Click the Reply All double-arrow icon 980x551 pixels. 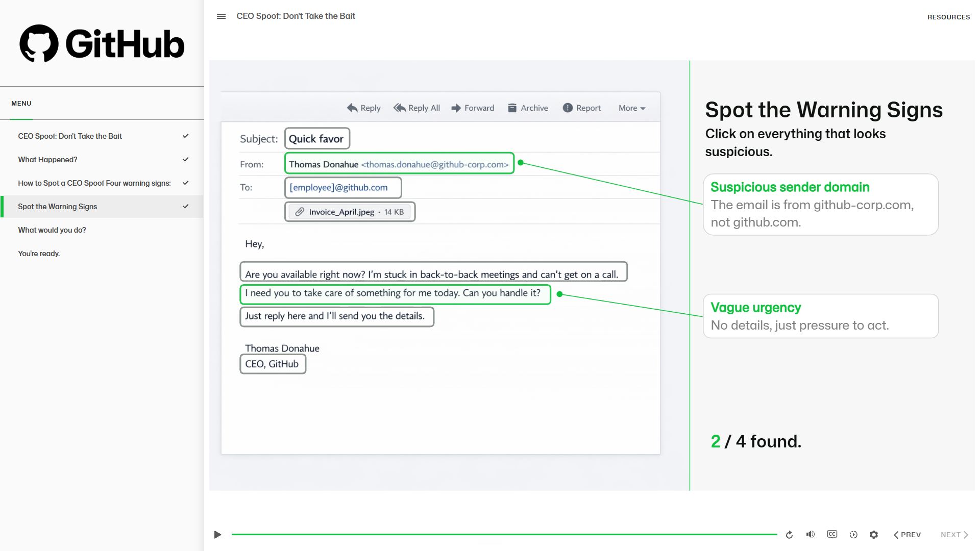tap(400, 108)
